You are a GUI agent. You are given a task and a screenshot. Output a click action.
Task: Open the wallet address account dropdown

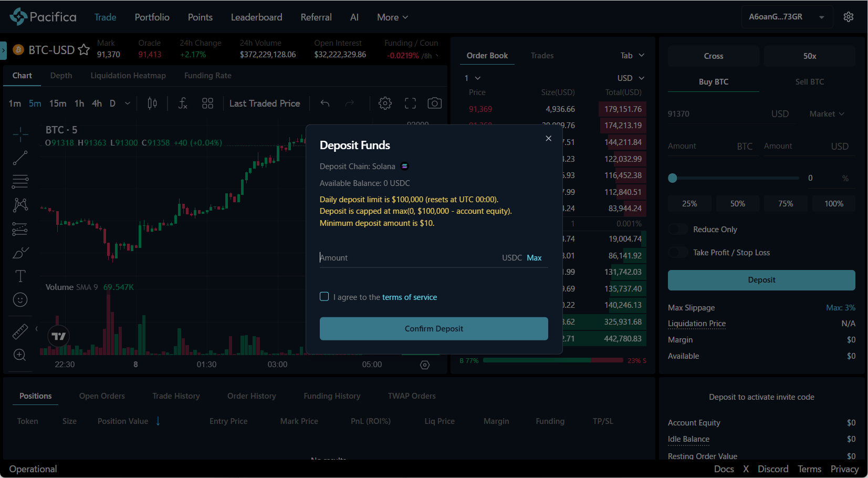click(x=786, y=17)
